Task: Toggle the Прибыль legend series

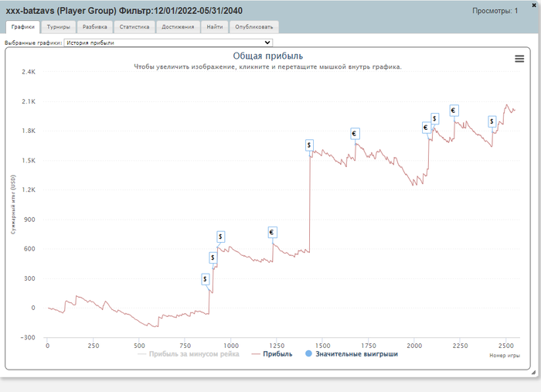Action: (x=272, y=354)
